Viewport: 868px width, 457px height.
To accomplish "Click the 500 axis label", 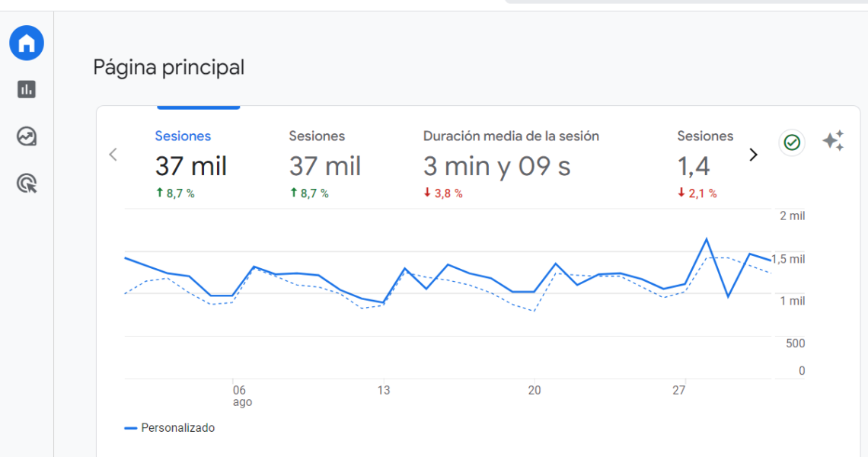I will tap(795, 344).
